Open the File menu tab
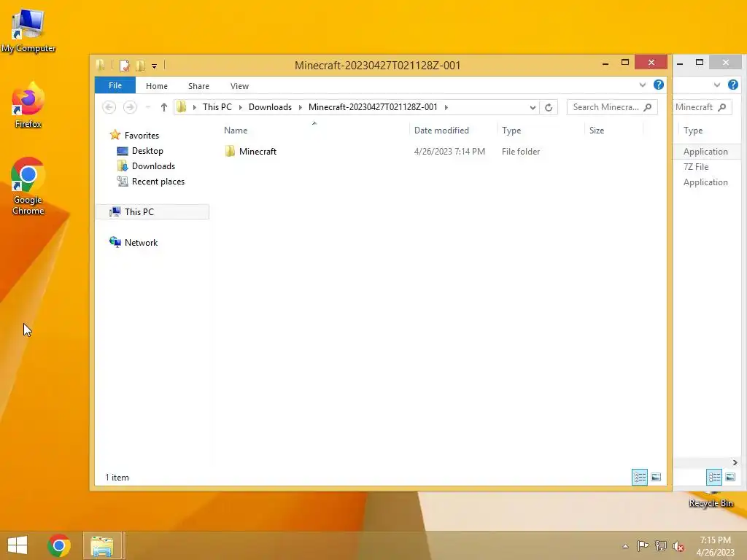Viewport: 747px width, 560px height. pyautogui.click(x=115, y=85)
